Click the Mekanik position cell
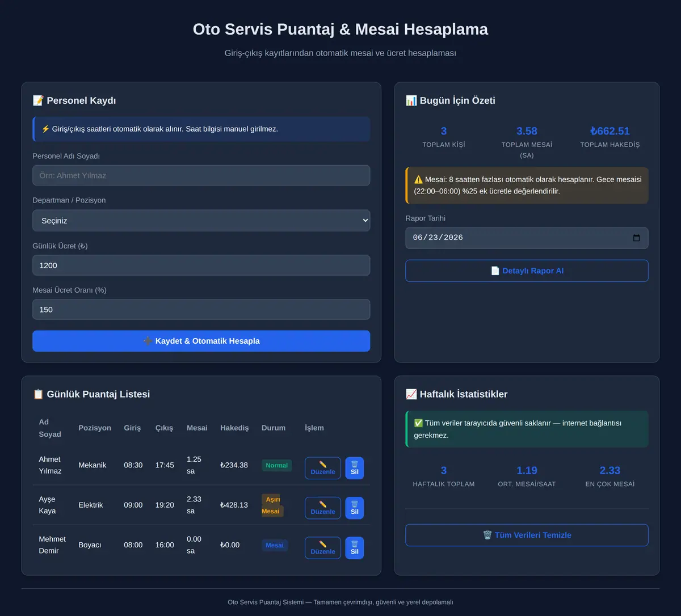This screenshot has height=616, width=681. coord(93,465)
